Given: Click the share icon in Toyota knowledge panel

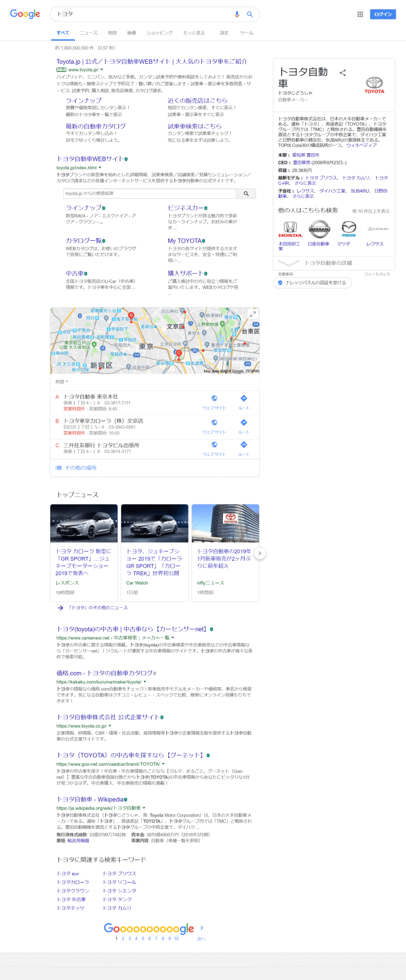Looking at the screenshot, I should click(342, 73).
